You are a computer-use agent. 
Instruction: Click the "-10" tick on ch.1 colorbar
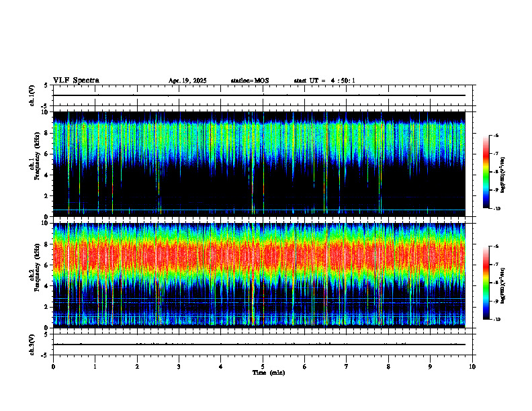point(496,209)
